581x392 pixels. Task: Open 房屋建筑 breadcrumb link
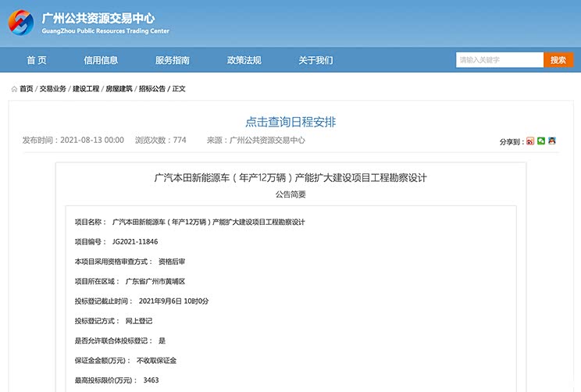pyautogui.click(x=119, y=89)
